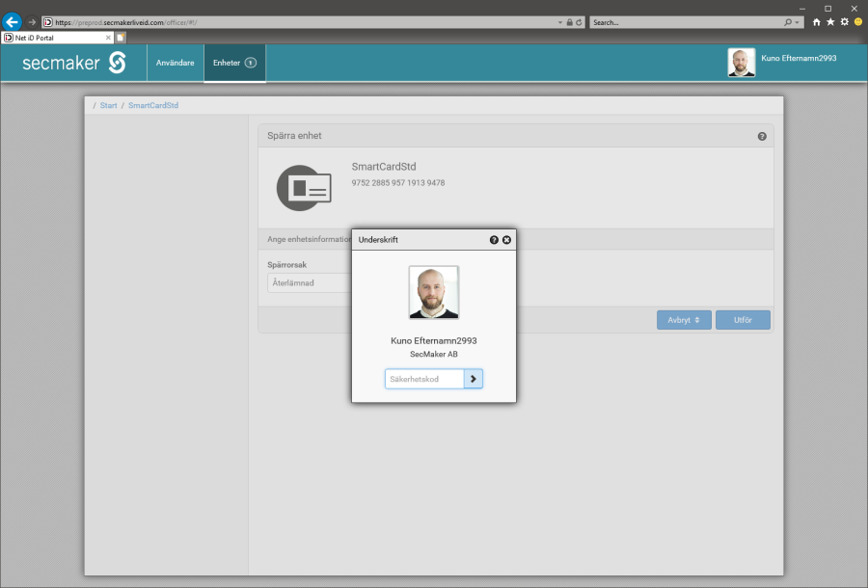
Task: Open the favorites star icon
Action: pos(830,21)
